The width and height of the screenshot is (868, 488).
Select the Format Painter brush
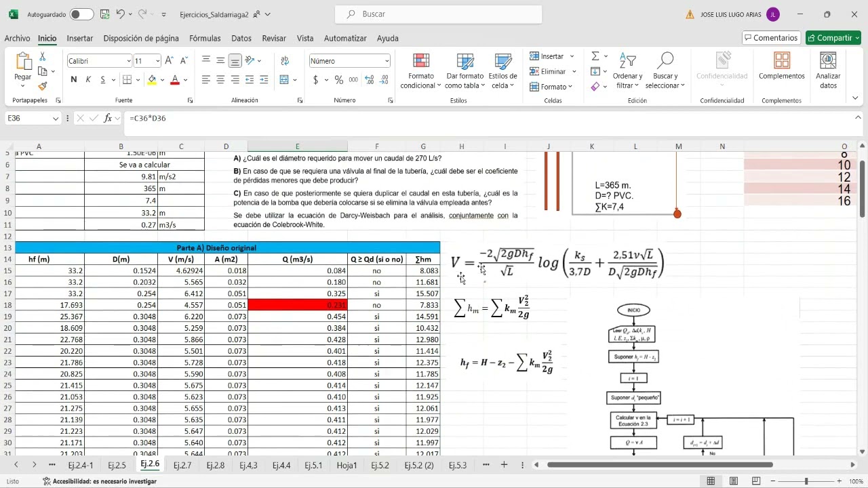tap(43, 86)
